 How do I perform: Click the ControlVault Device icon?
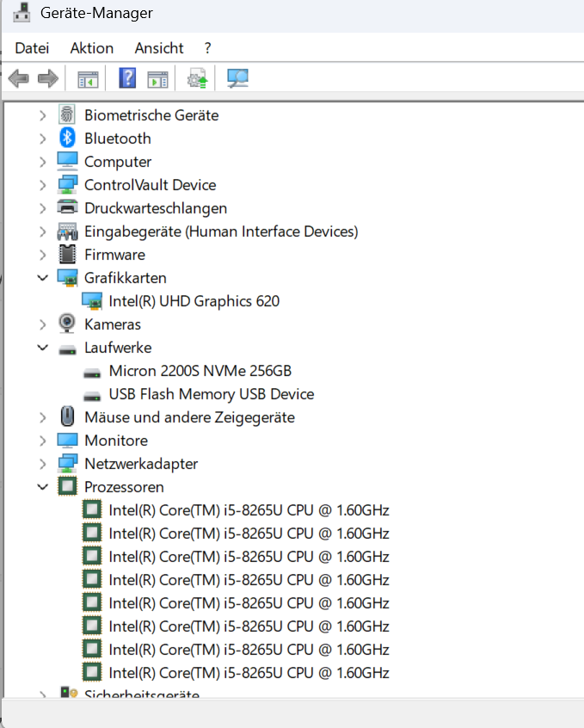(67, 184)
